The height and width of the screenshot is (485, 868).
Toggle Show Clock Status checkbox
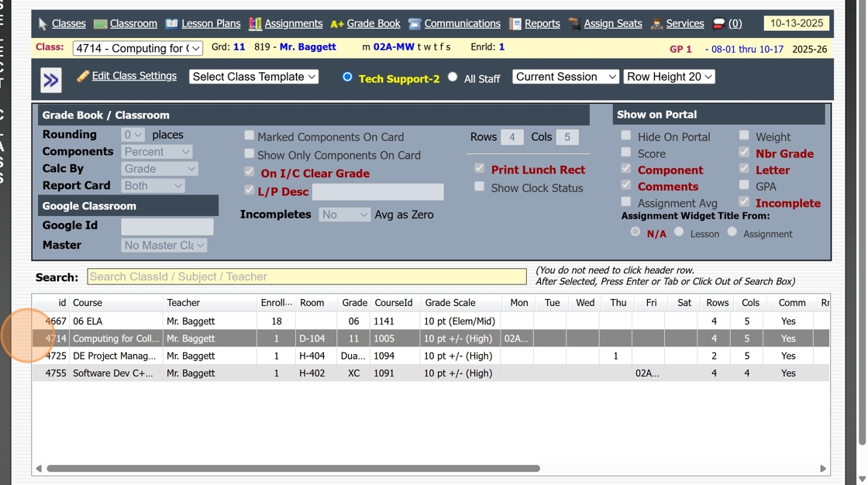pyautogui.click(x=480, y=187)
